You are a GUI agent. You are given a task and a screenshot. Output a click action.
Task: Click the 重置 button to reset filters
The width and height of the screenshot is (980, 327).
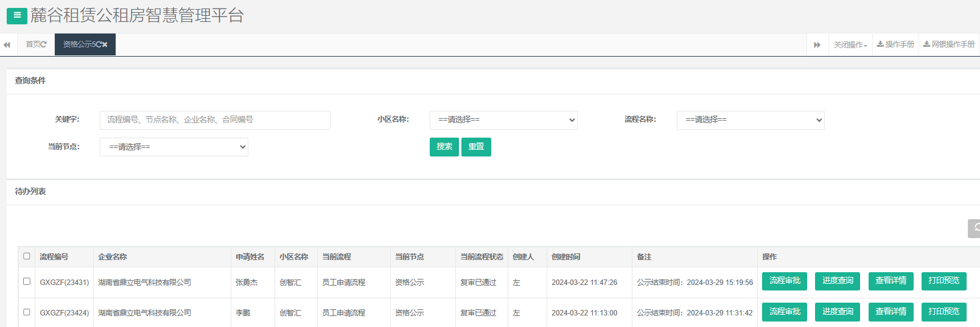(x=476, y=147)
